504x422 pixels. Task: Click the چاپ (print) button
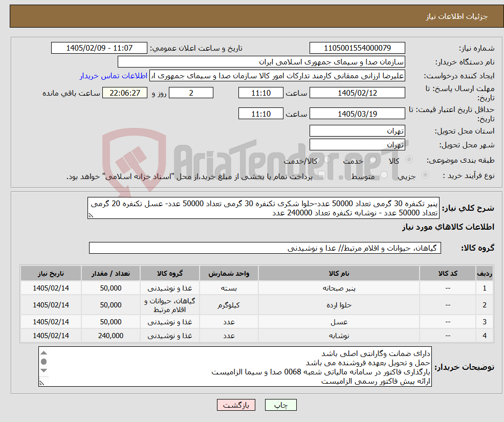pos(280,405)
